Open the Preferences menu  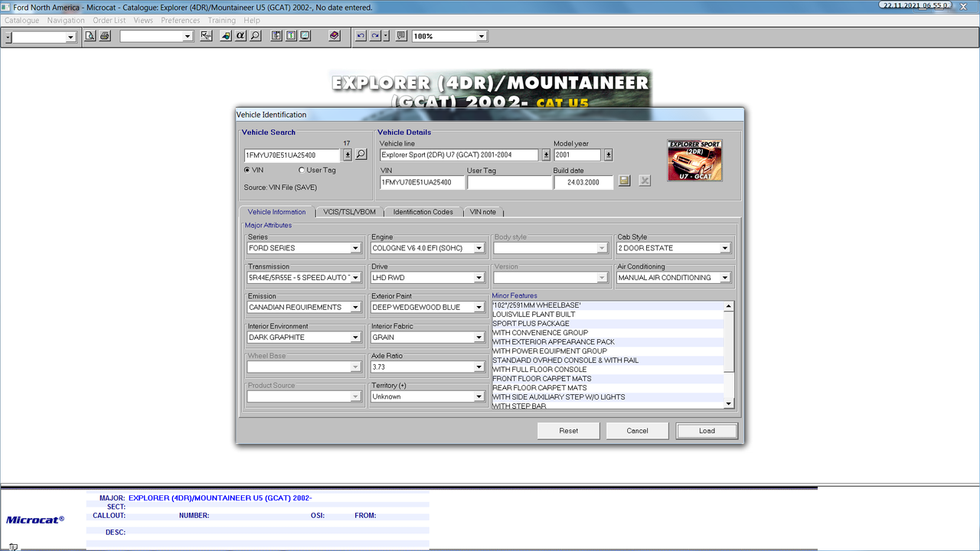[181, 21]
